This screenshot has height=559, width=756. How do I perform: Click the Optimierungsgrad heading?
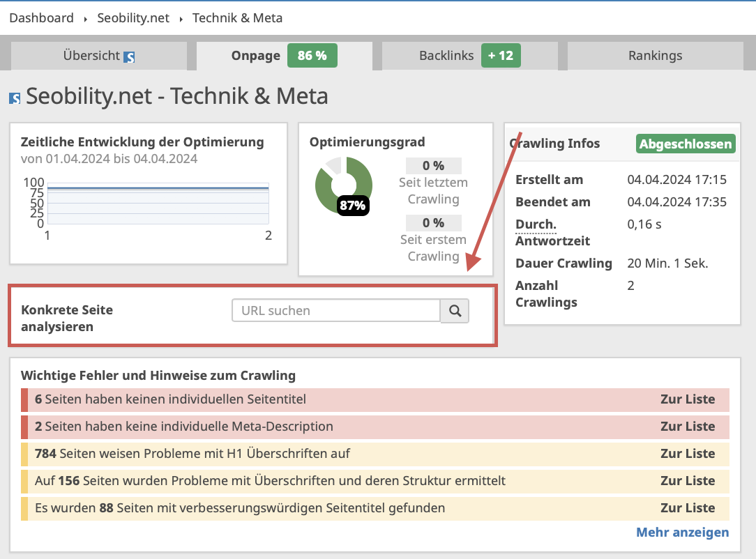pyautogui.click(x=367, y=142)
